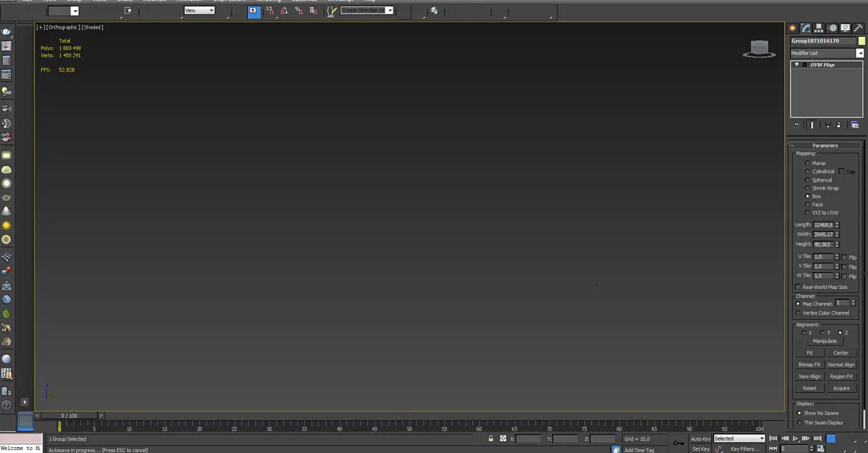Expand the UVW Map modifier sub-objects
The width and height of the screenshot is (868, 453).
click(x=805, y=65)
